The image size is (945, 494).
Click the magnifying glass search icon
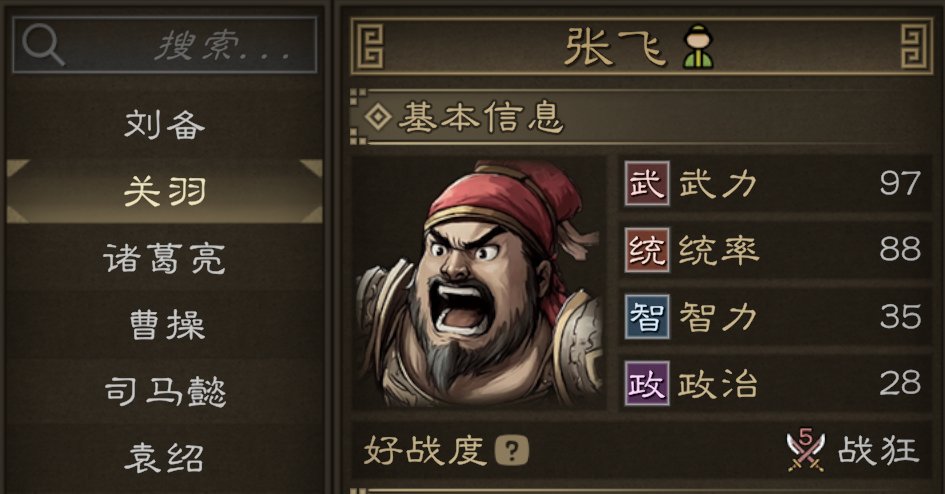click(x=43, y=45)
